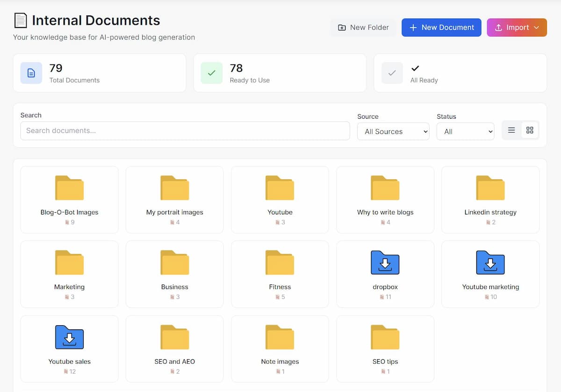Open the Source All Sources dropdown
This screenshot has width=561, height=392.
tap(393, 131)
